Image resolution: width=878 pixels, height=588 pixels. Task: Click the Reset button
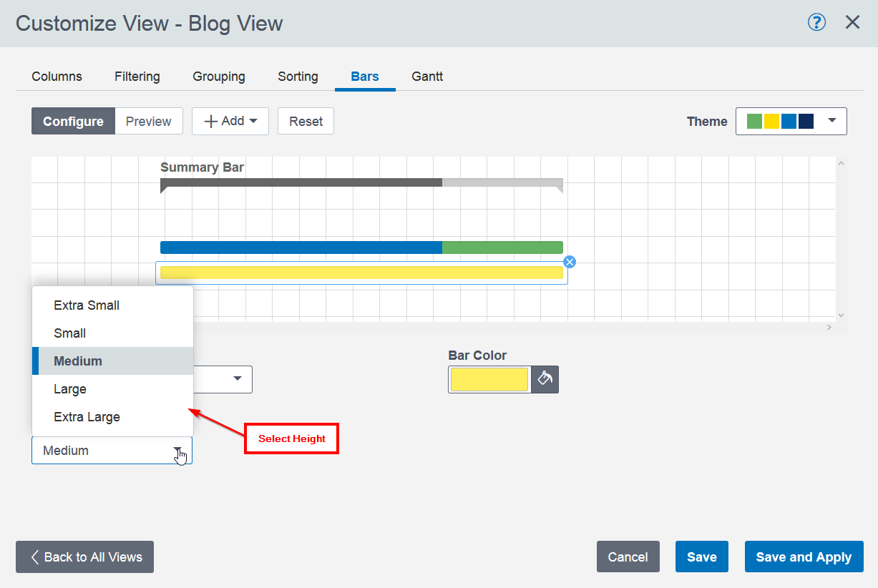[x=306, y=122]
